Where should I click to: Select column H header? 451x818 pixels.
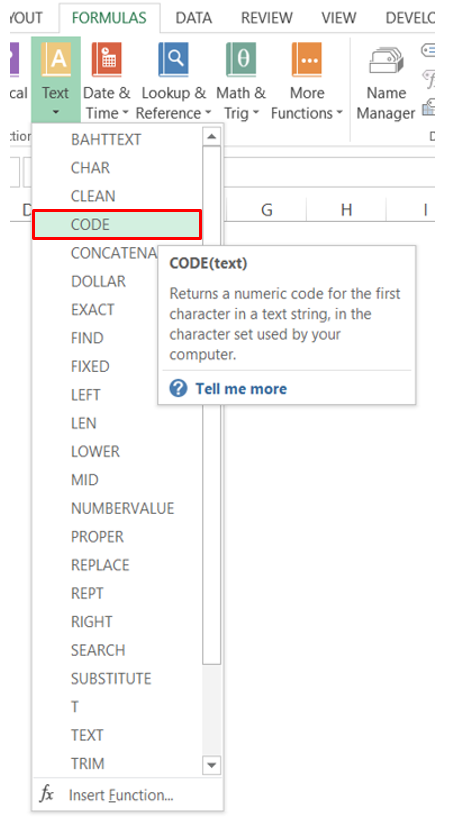click(346, 210)
